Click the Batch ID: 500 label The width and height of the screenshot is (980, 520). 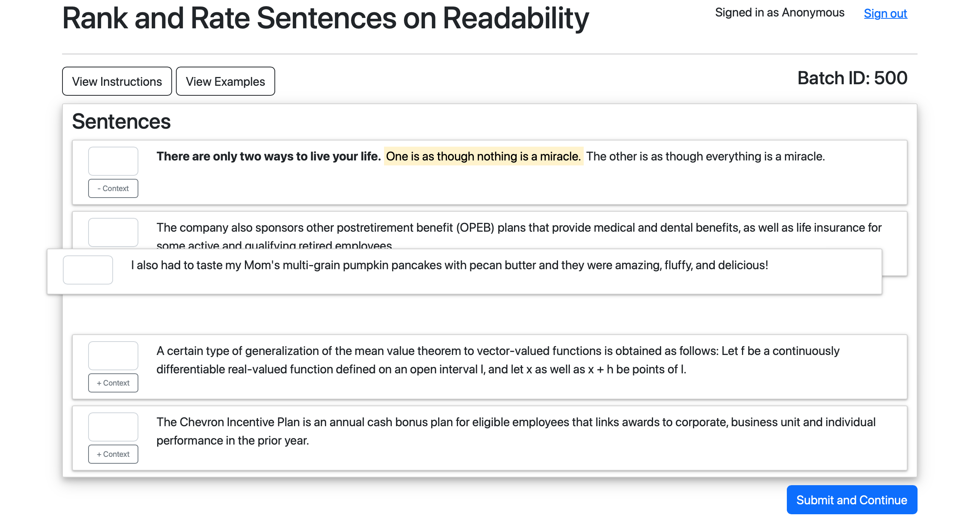point(852,78)
